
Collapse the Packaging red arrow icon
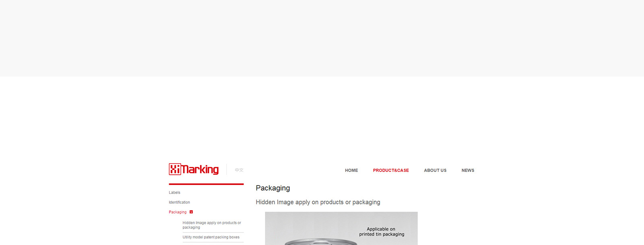tap(191, 212)
